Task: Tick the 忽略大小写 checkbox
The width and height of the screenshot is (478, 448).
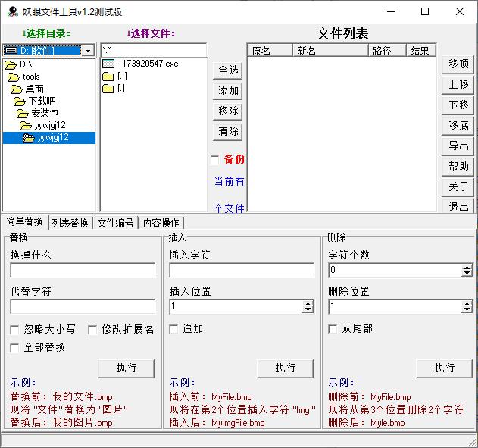Action: point(14,330)
